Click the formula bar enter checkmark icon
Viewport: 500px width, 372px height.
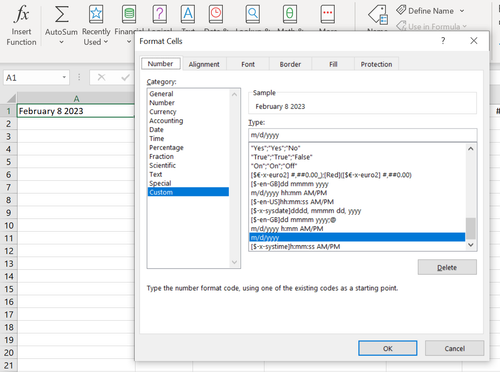[126, 78]
